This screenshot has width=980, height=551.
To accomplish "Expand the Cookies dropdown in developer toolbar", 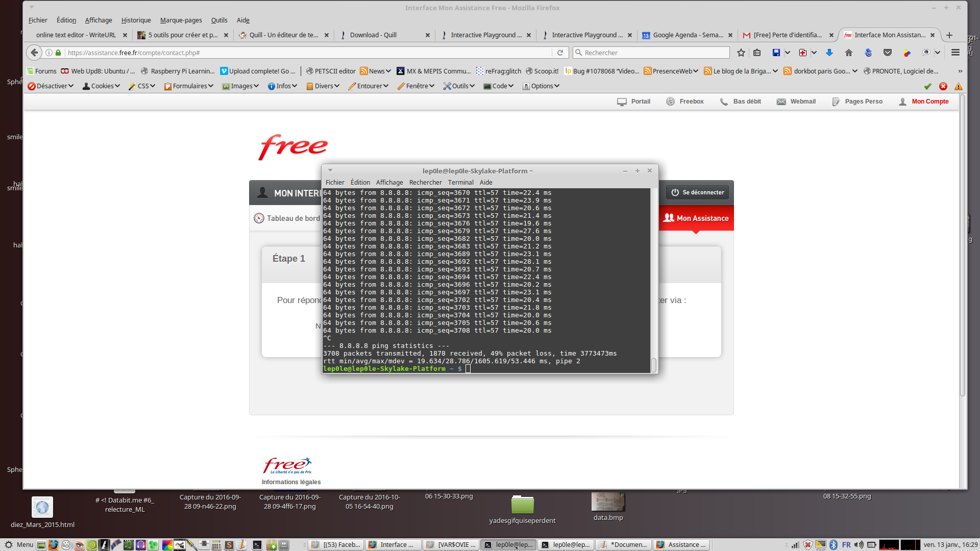I will 102,86.
